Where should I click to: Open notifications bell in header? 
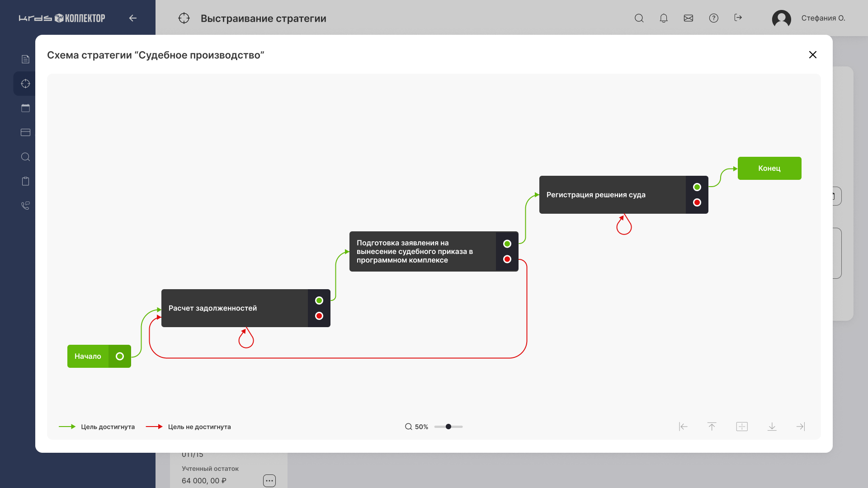click(664, 18)
